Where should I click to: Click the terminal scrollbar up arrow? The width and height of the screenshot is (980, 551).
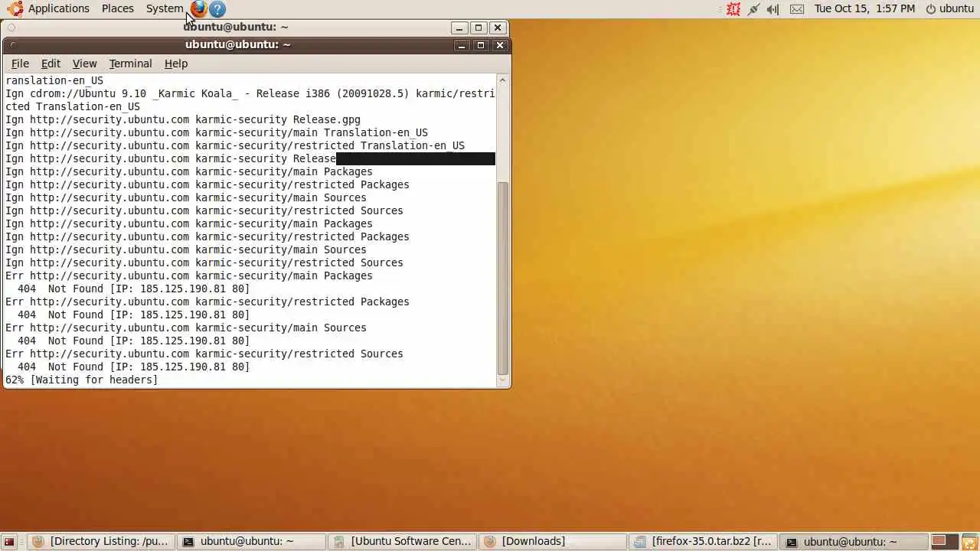pyautogui.click(x=503, y=80)
